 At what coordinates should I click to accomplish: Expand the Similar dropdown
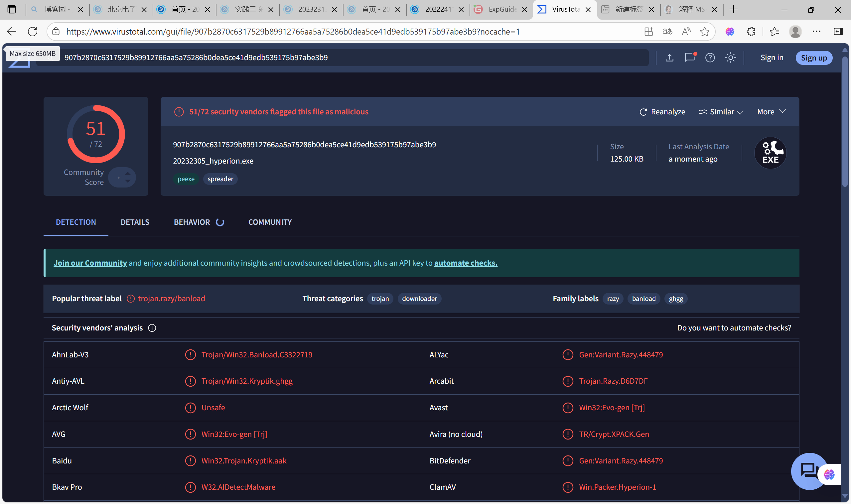point(721,112)
